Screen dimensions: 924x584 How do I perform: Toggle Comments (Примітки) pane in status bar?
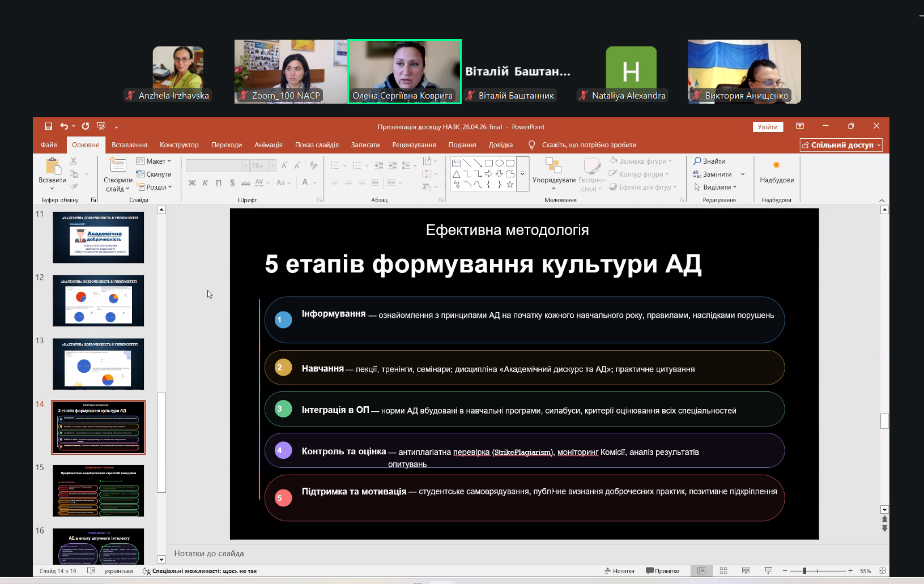(x=662, y=571)
